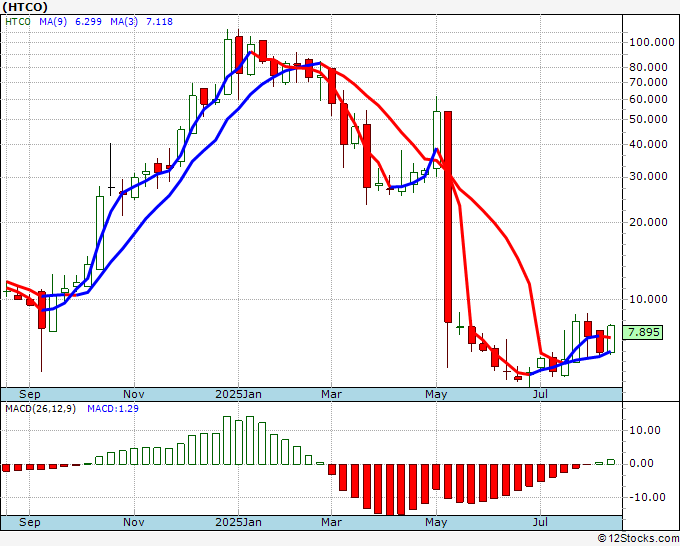The width and height of the screenshot is (680, 546).
Task: Click the (HTCO) chart title
Action: click(x=25, y=7)
